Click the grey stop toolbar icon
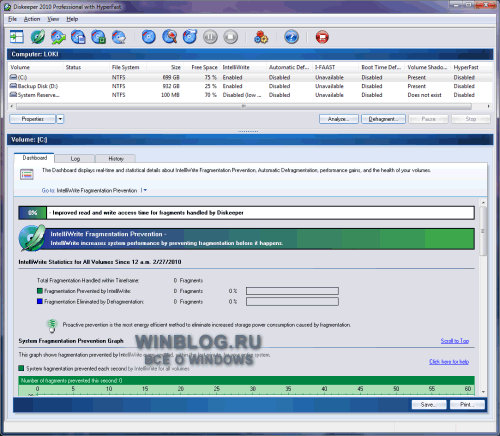This screenshot has width=500, height=436. 231,37
